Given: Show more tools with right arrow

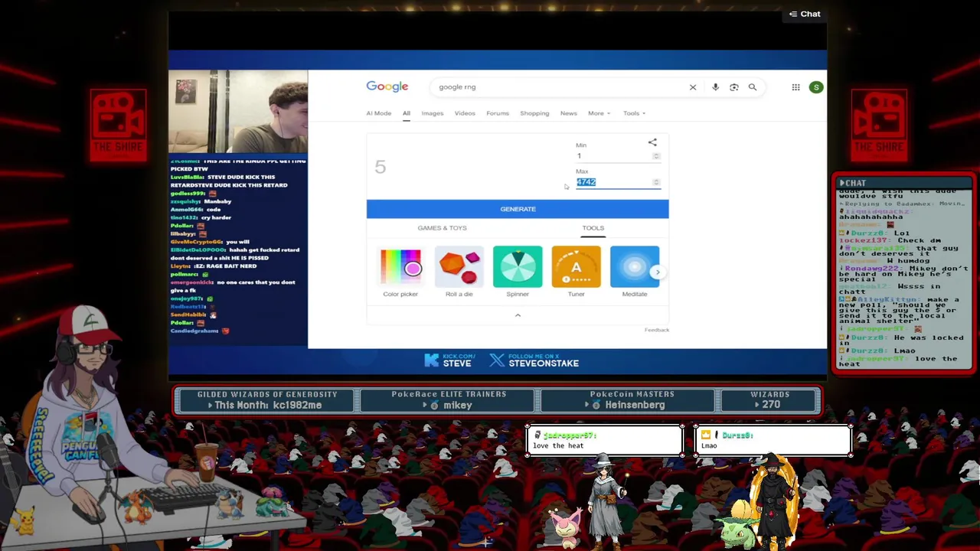Looking at the screenshot, I should point(657,272).
